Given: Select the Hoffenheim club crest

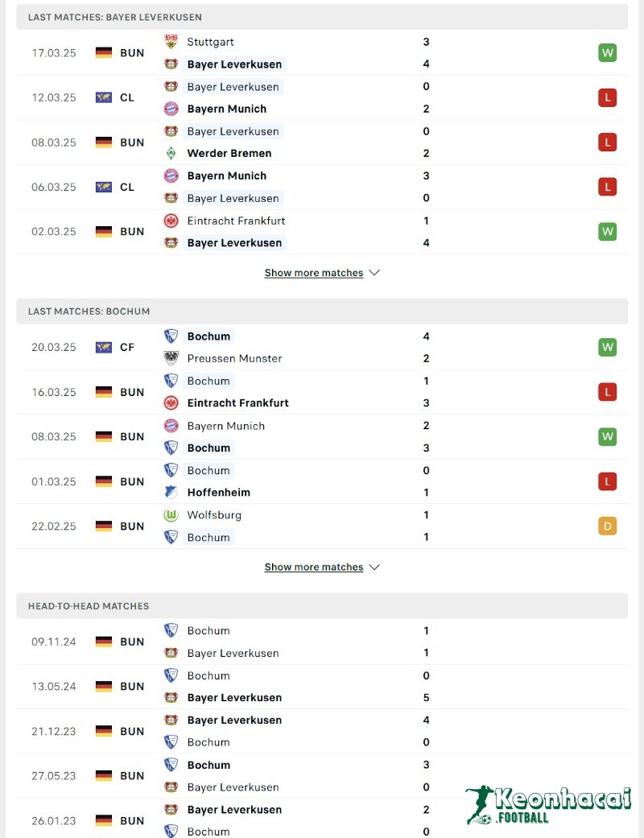Looking at the screenshot, I should (x=171, y=492).
